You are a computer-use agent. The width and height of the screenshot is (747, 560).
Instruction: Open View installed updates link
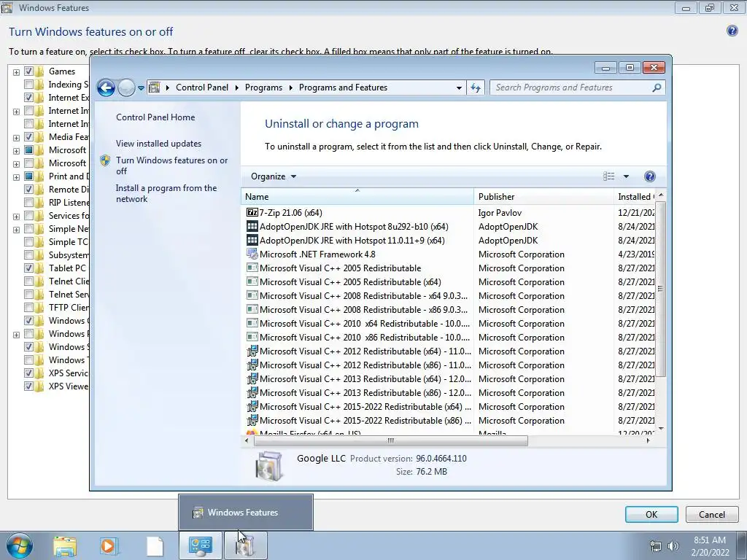158,144
